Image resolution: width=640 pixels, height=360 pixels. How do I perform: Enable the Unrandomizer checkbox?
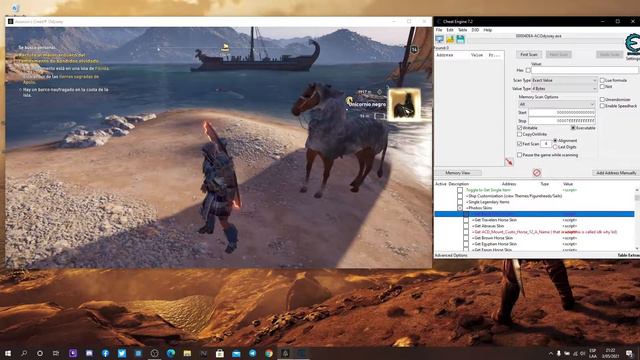click(602, 100)
